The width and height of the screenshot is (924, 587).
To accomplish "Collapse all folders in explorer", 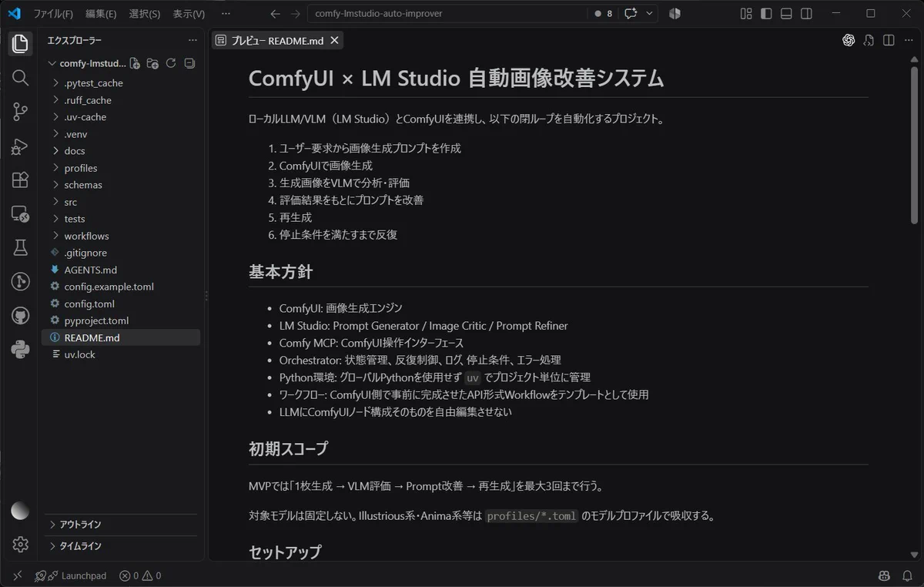I will [x=189, y=63].
